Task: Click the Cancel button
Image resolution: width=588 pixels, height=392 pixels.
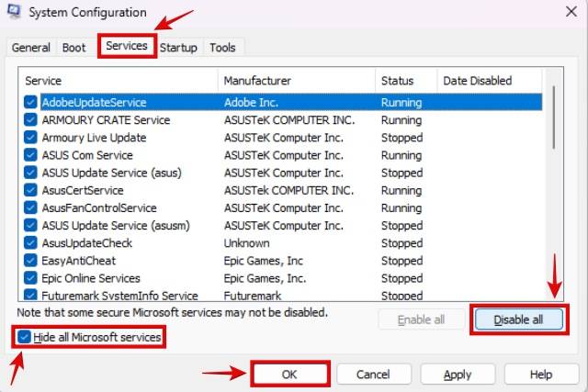Action: (373, 374)
